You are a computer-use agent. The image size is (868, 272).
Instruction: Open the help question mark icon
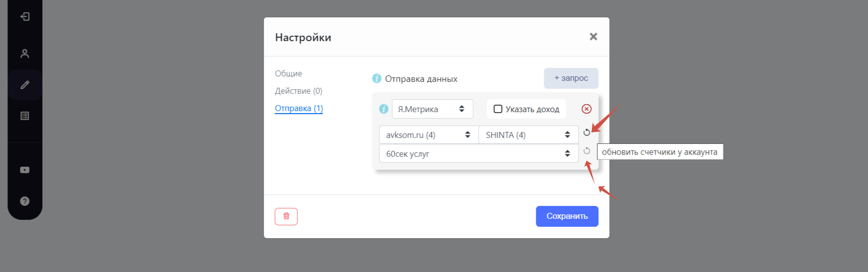coord(25,201)
